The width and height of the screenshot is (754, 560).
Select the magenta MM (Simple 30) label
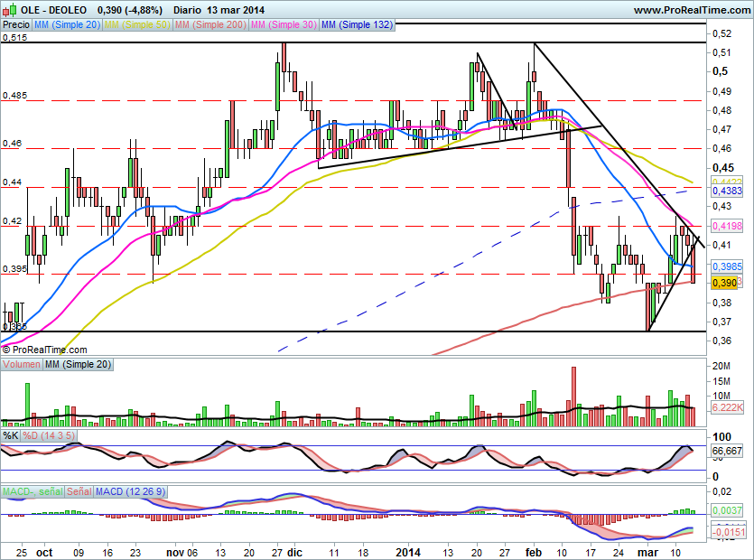coord(283,25)
